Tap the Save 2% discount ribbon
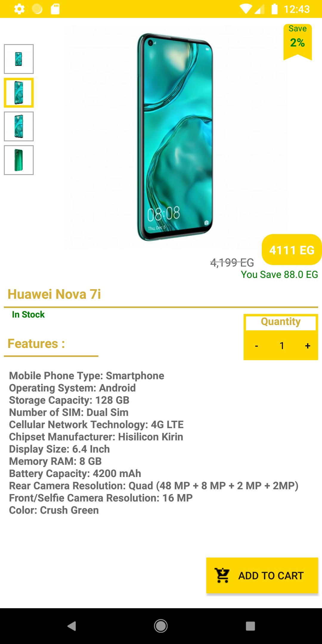 [x=298, y=42]
